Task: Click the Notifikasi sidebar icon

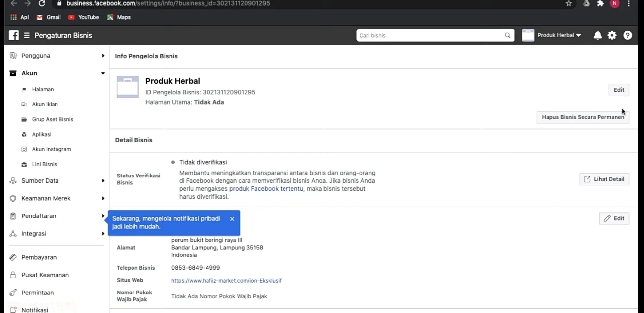Action: [x=13, y=310]
